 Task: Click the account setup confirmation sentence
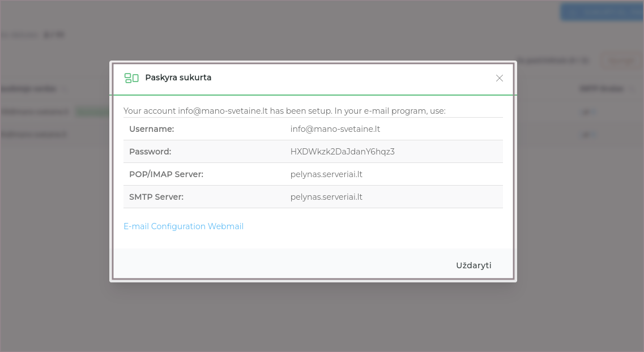[x=284, y=111]
